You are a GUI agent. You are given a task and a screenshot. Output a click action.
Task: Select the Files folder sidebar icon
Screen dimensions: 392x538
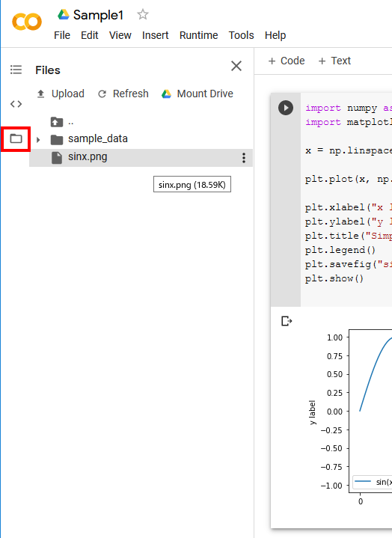[16, 138]
